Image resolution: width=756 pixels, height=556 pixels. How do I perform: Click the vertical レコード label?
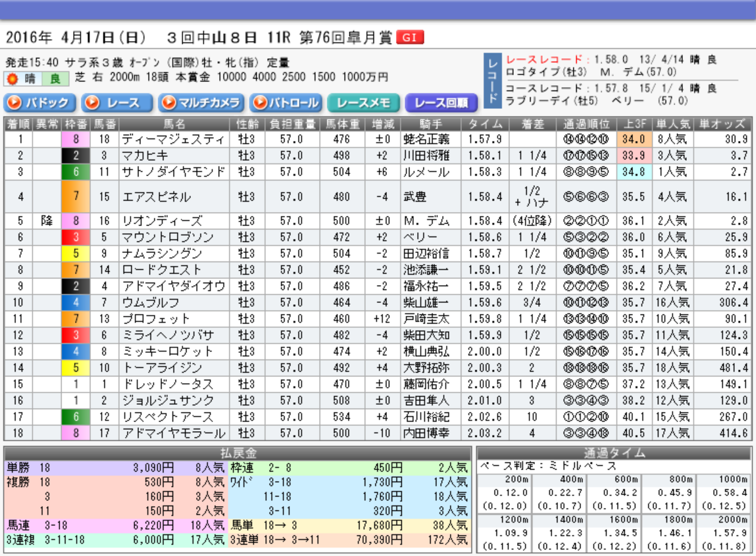[492, 80]
